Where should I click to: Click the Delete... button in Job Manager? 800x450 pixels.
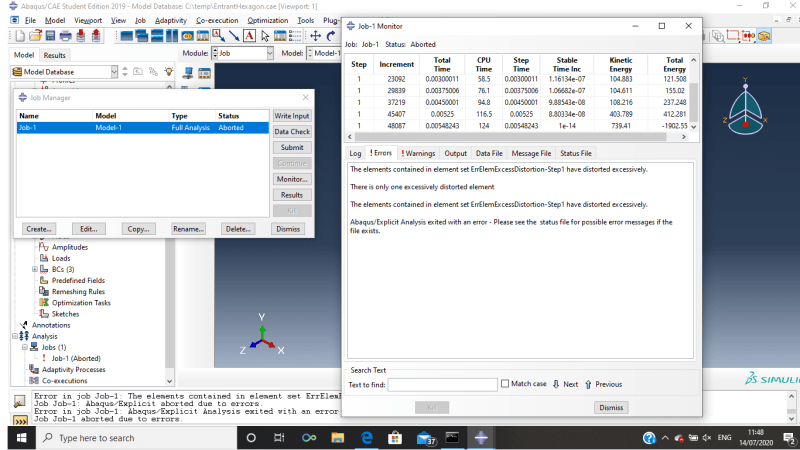(x=238, y=229)
